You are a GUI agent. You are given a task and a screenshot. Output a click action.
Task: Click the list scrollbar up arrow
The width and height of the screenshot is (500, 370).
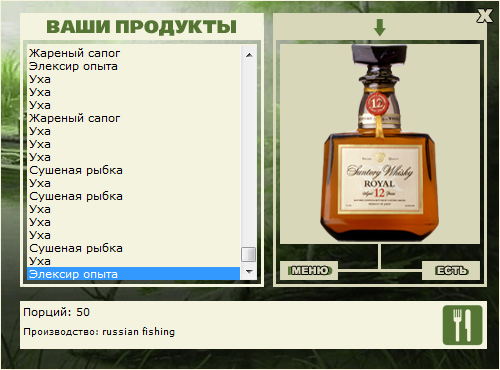click(249, 55)
